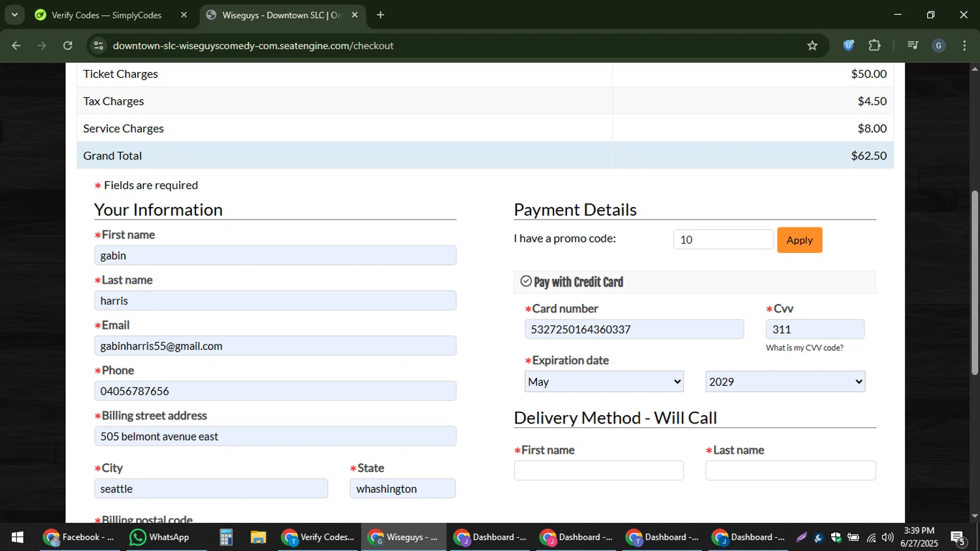Open the expiration month dropdown showing May
Viewport: 980px width, 551px height.
pos(604,382)
